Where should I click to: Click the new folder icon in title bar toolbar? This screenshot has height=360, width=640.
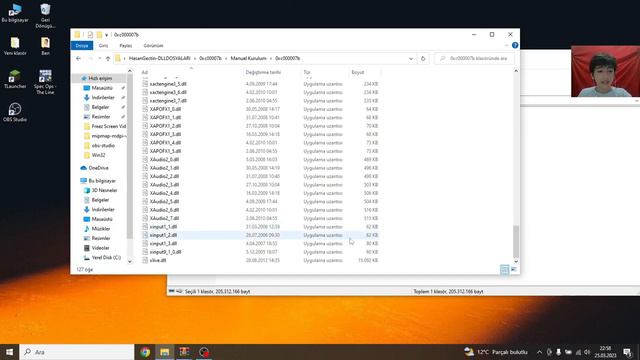click(99, 35)
